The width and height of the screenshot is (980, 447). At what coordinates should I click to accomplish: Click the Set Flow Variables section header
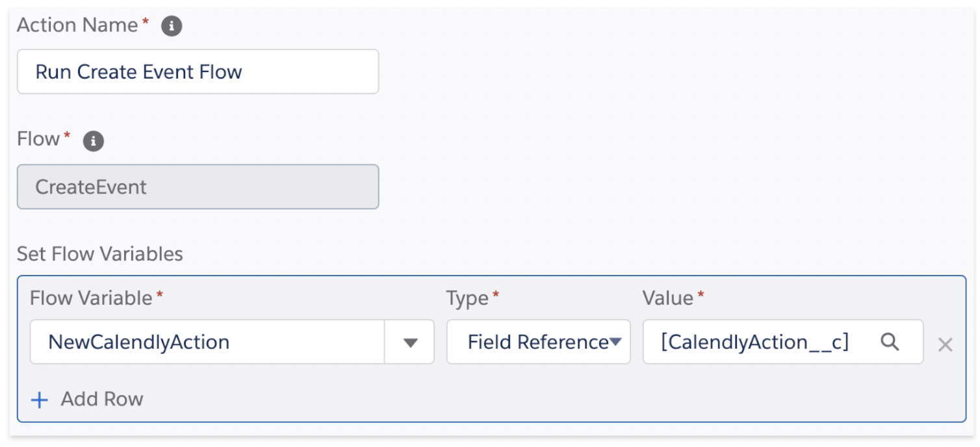point(100,254)
